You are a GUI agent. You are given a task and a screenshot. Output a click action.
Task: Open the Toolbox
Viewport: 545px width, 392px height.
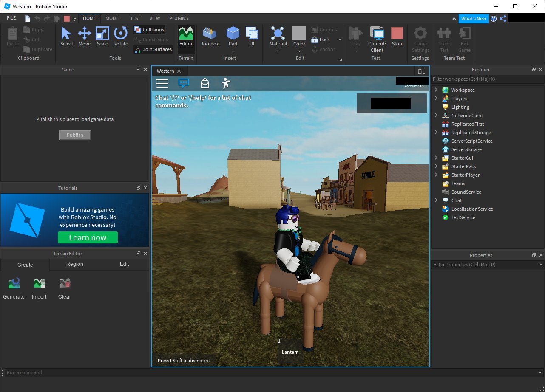210,37
